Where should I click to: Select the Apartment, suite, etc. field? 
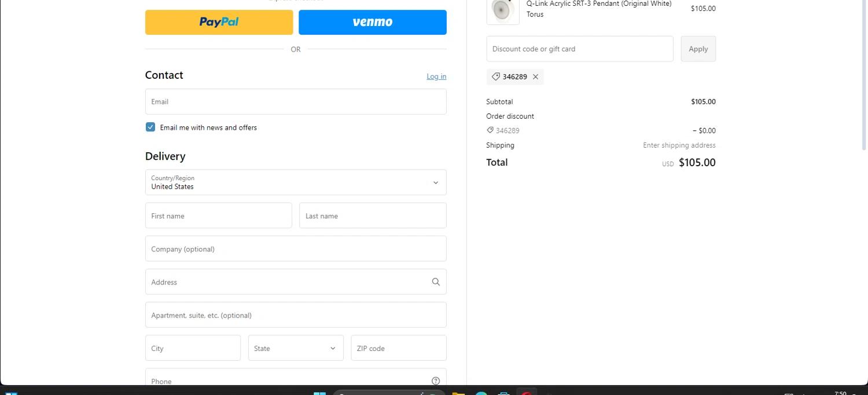click(295, 315)
